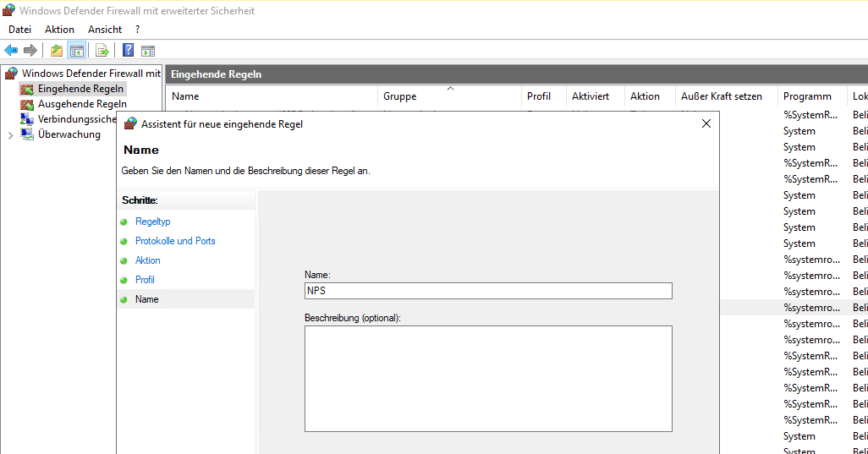Click the Verbindungssicherheit tree icon
This screenshot has width=868, height=454.
[26, 119]
